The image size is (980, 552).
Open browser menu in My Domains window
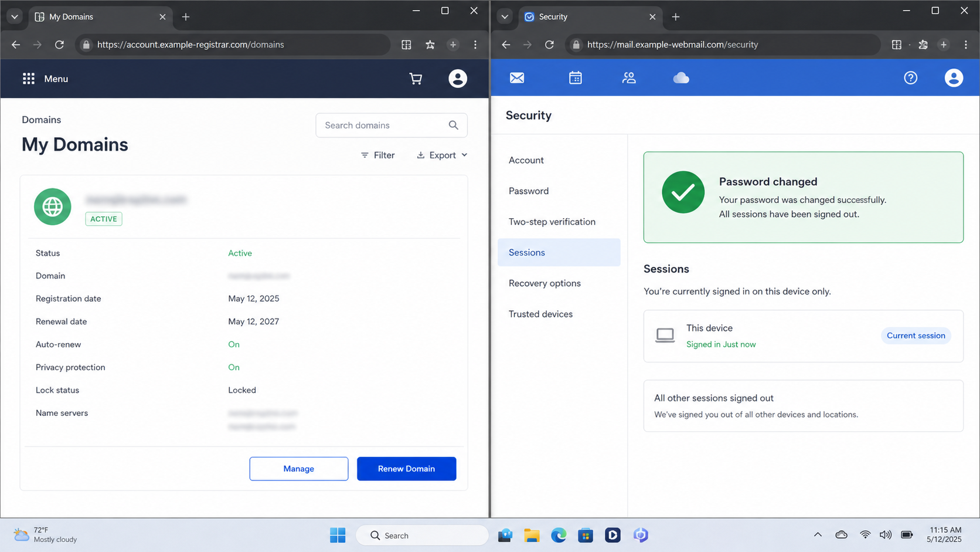point(475,45)
